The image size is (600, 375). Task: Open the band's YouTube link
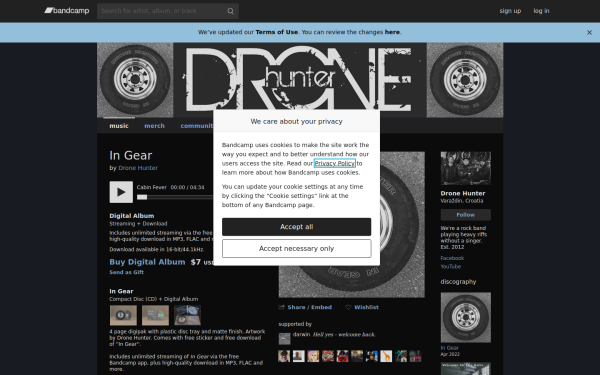tap(451, 267)
